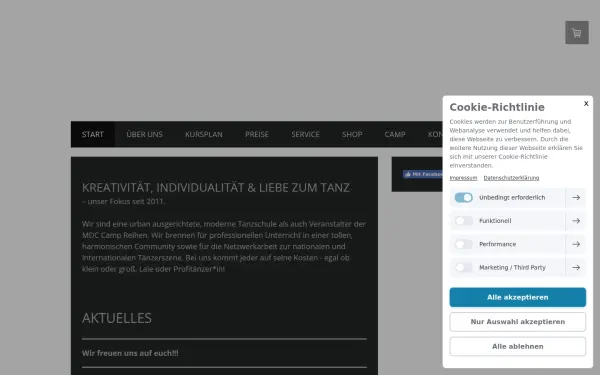Screen dimensions: 600x375
Task: Expand Marketing / Third Party details arrow
Action: [576, 267]
